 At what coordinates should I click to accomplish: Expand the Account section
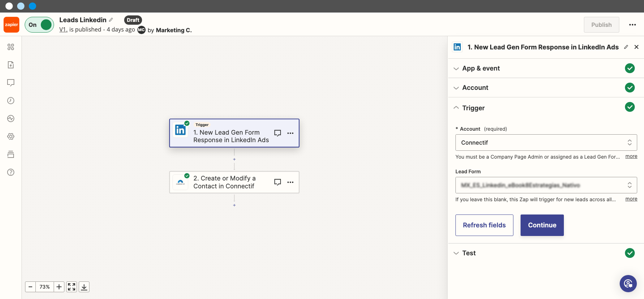[x=546, y=88]
